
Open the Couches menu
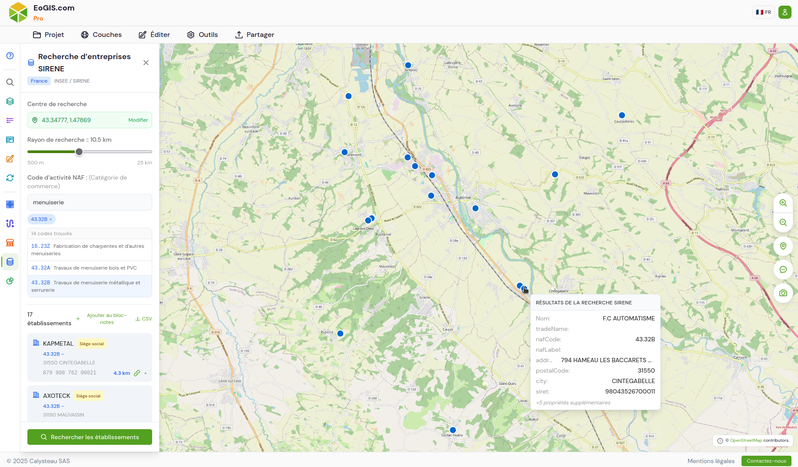[x=101, y=35]
